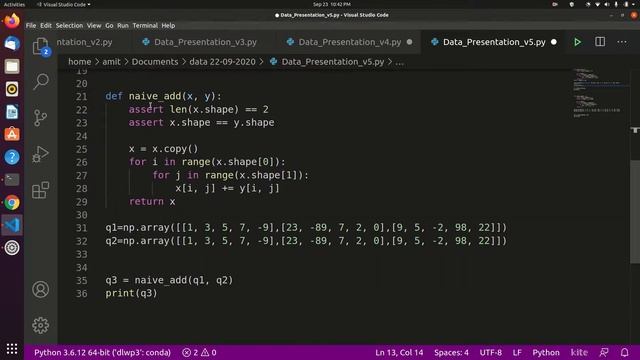Click the kite status bar item
The width and height of the screenshot is (640, 360).
click(x=579, y=352)
